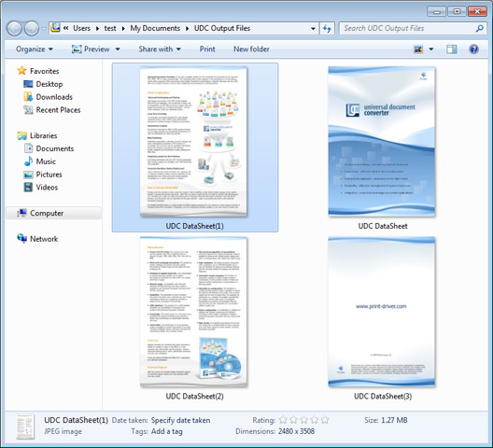Click the Change your view icon

(x=418, y=49)
